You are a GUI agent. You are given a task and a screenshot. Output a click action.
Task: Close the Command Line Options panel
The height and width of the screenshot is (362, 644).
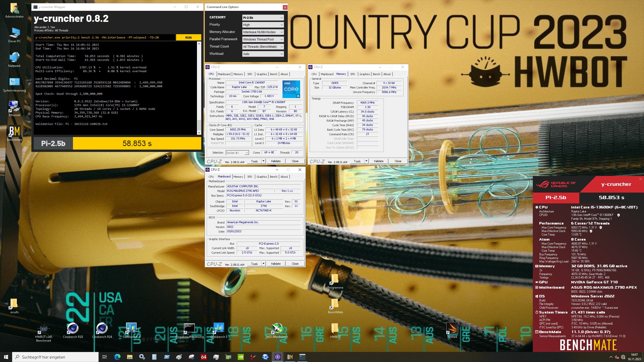(285, 7)
